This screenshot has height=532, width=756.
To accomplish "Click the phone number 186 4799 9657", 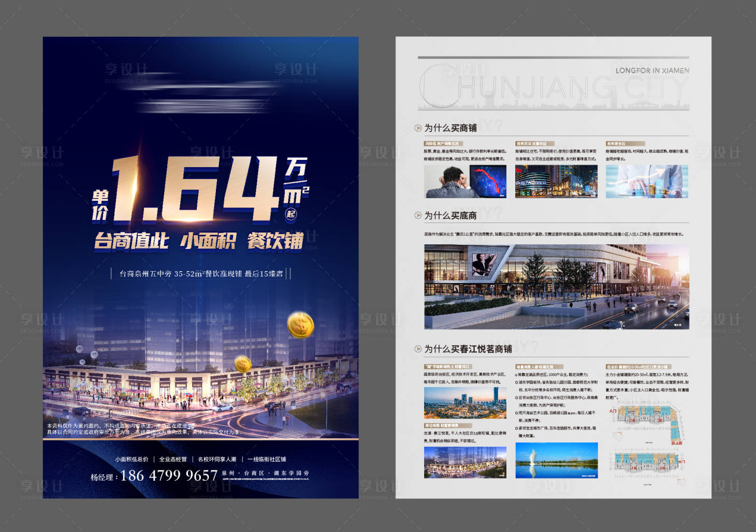I will click(169, 476).
